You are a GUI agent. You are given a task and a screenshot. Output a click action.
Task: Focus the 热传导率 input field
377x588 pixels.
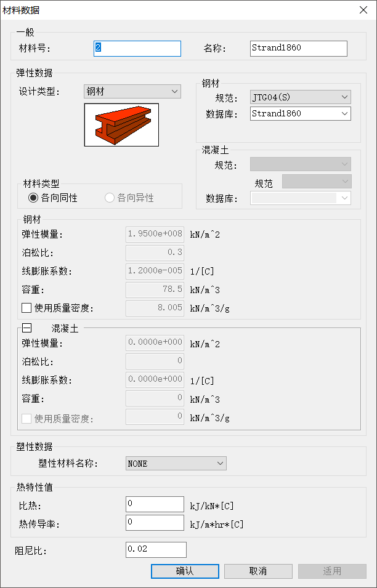coord(155,523)
